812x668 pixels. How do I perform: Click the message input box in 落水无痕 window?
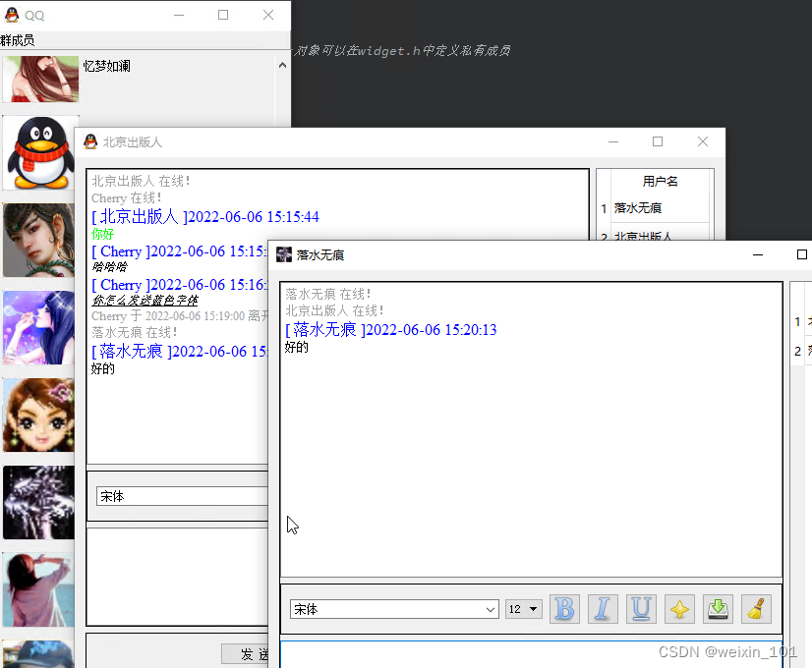tap(531, 654)
